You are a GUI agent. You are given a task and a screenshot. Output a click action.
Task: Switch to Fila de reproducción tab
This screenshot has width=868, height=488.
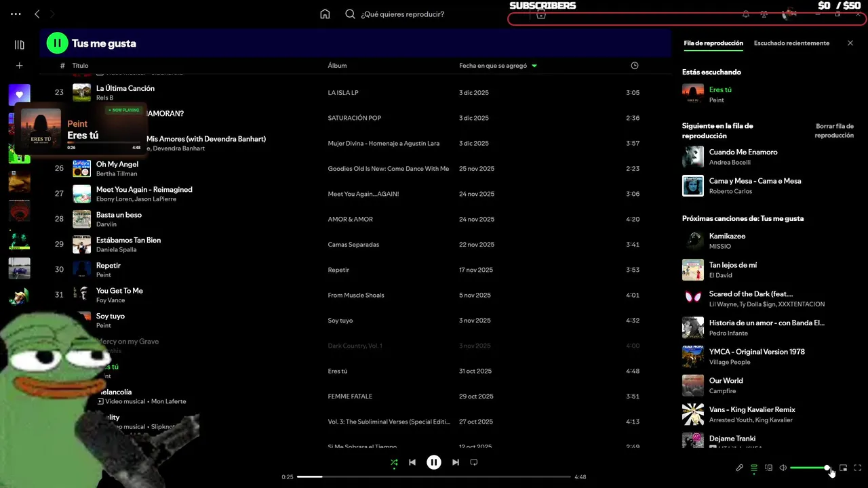pos(713,43)
